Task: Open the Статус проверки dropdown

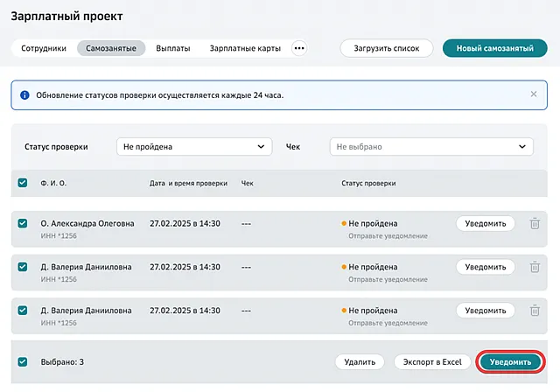Action: point(193,147)
